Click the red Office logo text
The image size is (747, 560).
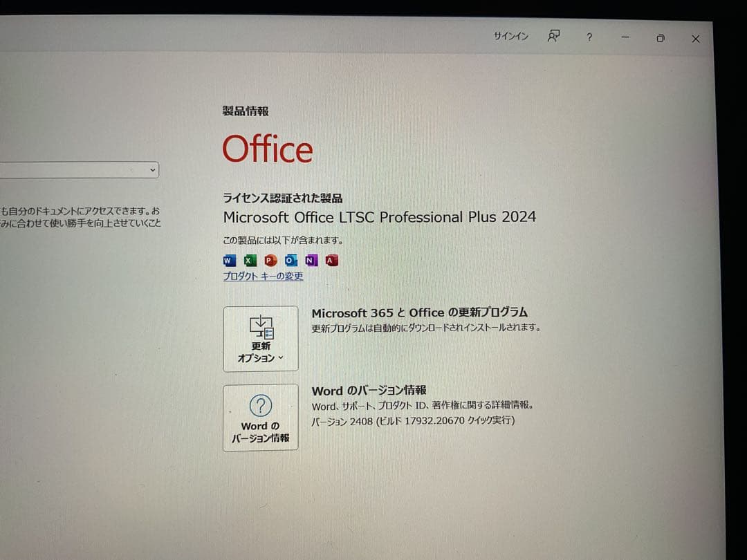click(x=268, y=149)
